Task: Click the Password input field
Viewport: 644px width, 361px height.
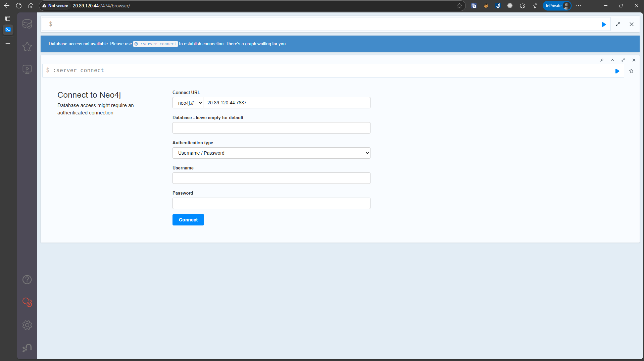Action: [x=271, y=203]
